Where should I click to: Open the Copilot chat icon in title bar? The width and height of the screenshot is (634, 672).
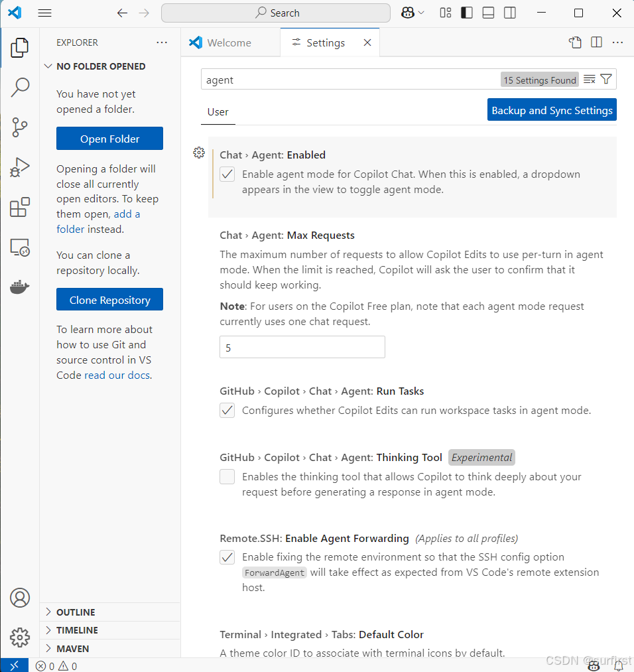tap(407, 13)
